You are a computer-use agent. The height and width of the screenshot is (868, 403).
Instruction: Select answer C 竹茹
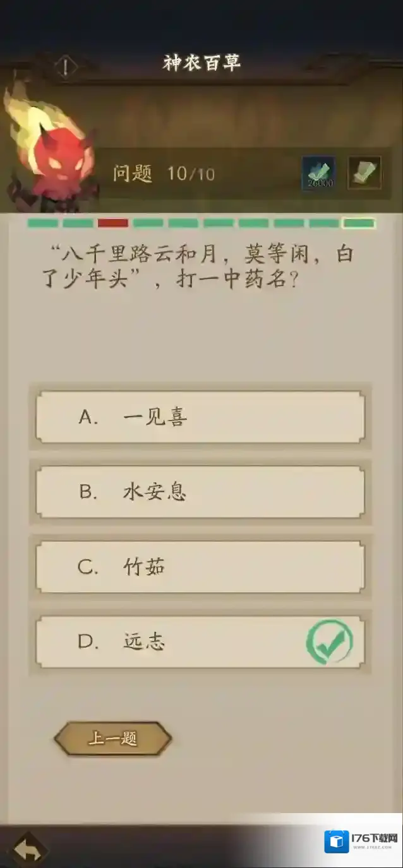pos(200,567)
